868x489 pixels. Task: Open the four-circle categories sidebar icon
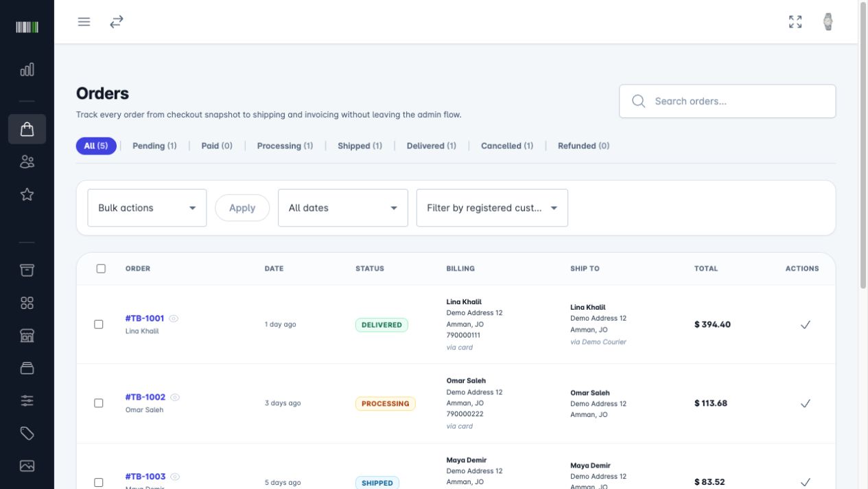27,303
